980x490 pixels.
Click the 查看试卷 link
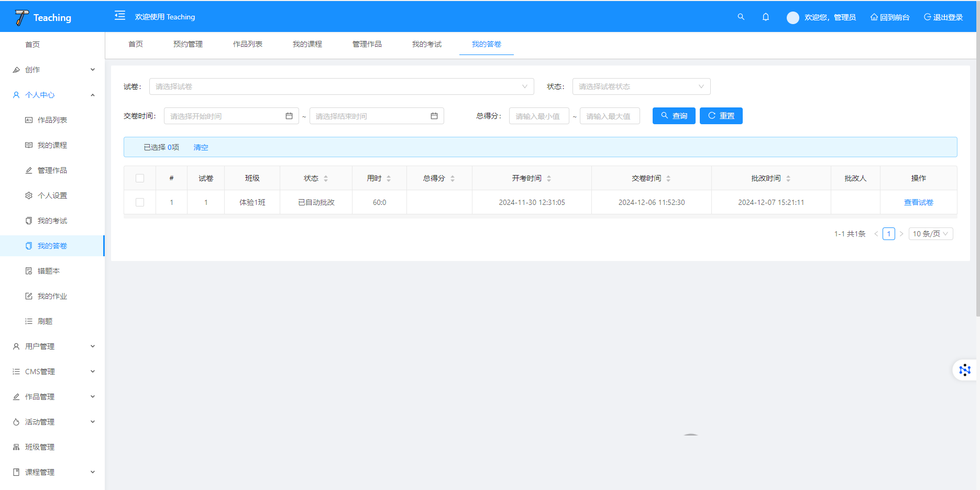[918, 202]
